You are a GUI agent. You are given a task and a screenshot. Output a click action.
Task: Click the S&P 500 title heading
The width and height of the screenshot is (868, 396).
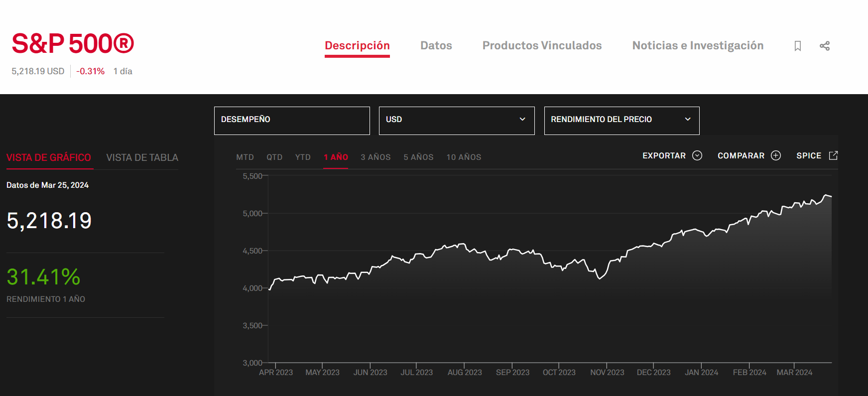coord(73,44)
